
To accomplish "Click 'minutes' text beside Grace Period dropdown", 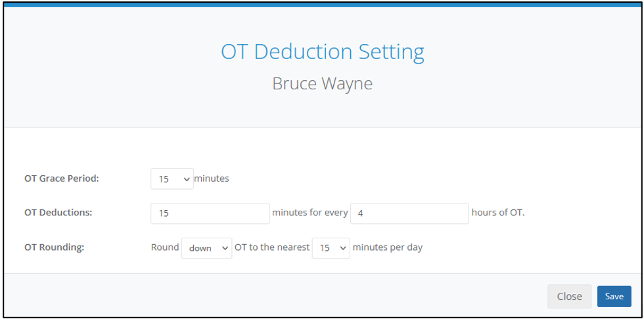I will 212,179.
